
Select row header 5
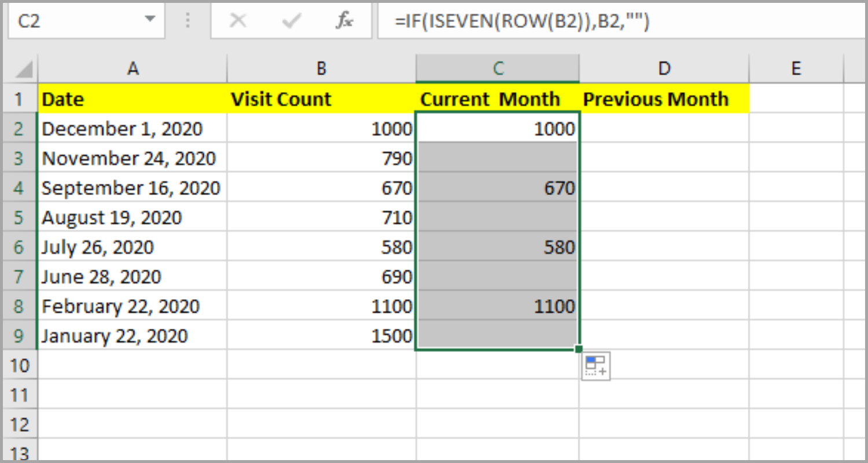point(19,217)
